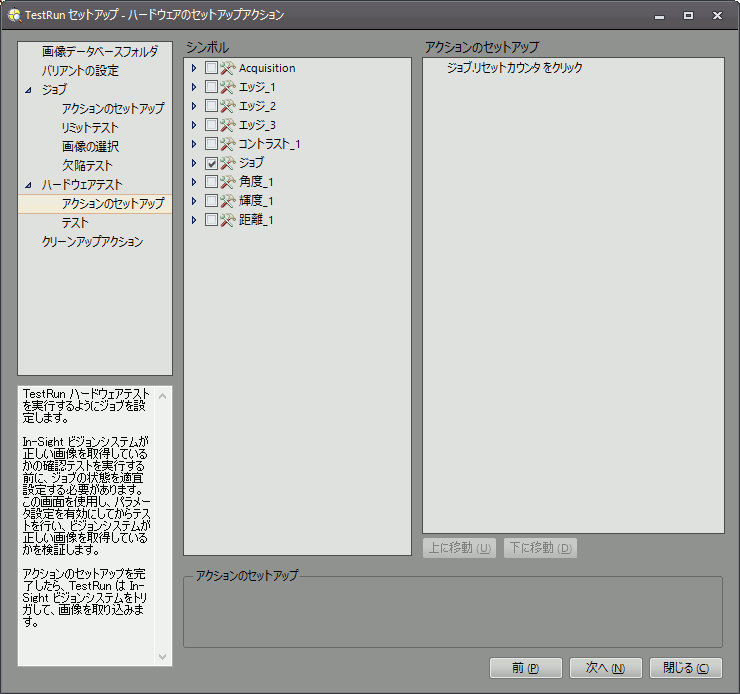Screen dimensions: 740x694
Task: Click the tool icon beside 距離_1
Action: tap(227, 220)
